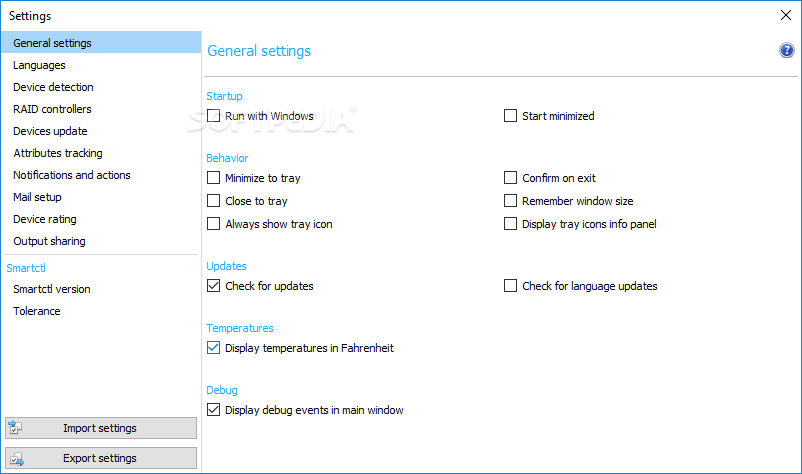Enable Remember window size
This screenshot has width=802, height=474.
coord(511,201)
